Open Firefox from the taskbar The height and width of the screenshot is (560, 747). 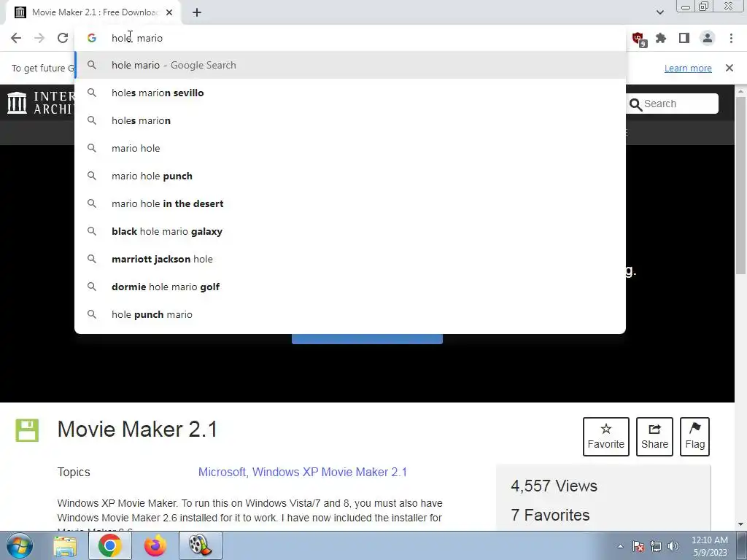[155, 545]
